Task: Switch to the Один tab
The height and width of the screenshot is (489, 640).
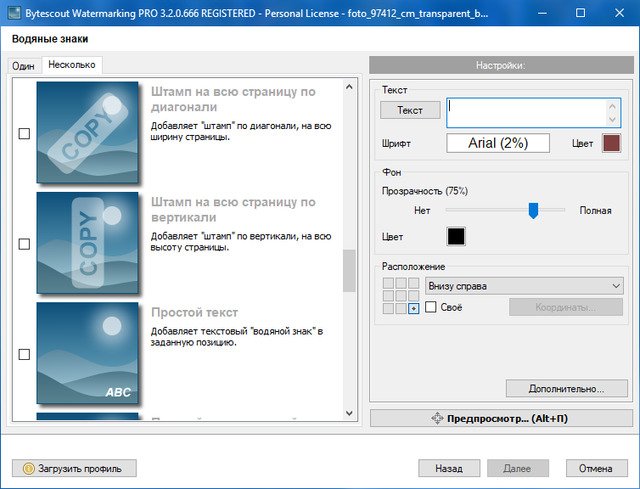Action: pyautogui.click(x=23, y=66)
